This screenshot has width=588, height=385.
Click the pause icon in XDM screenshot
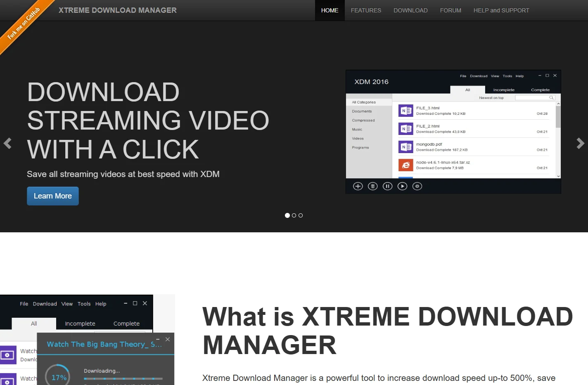tap(388, 186)
